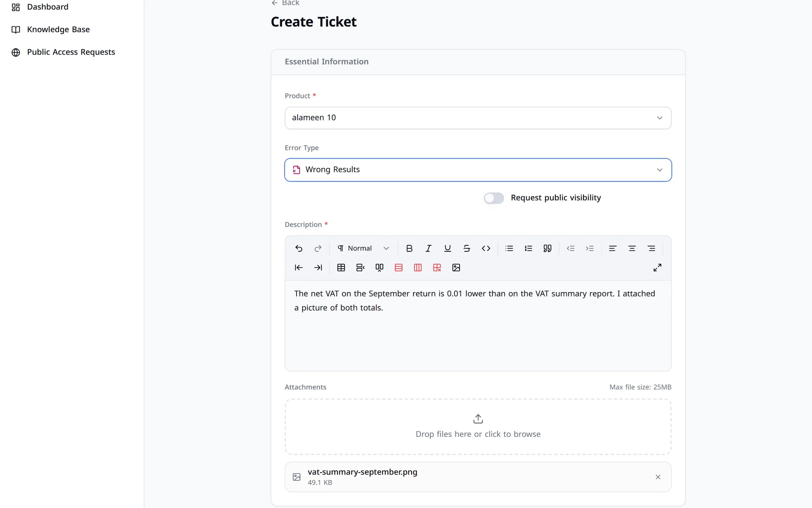Insert a blockquote
The height and width of the screenshot is (508, 812).
(547, 248)
